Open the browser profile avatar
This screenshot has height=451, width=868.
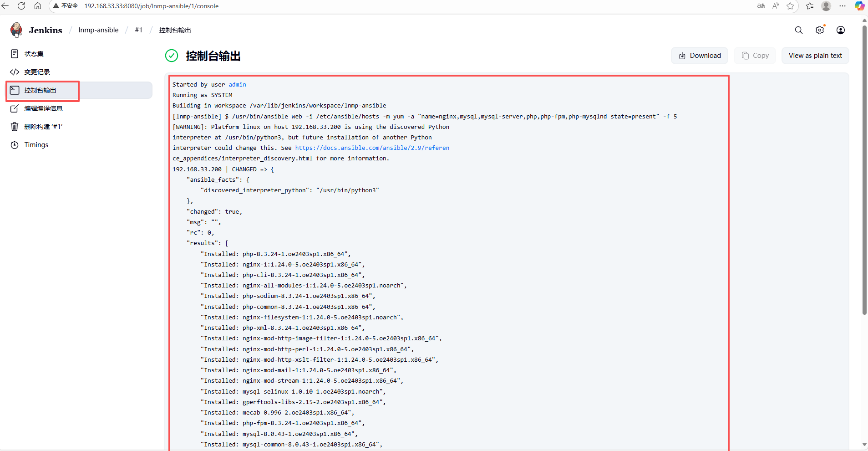click(x=826, y=6)
